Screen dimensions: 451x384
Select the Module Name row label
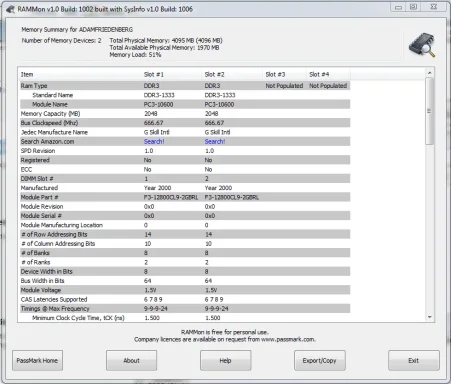[x=50, y=104]
